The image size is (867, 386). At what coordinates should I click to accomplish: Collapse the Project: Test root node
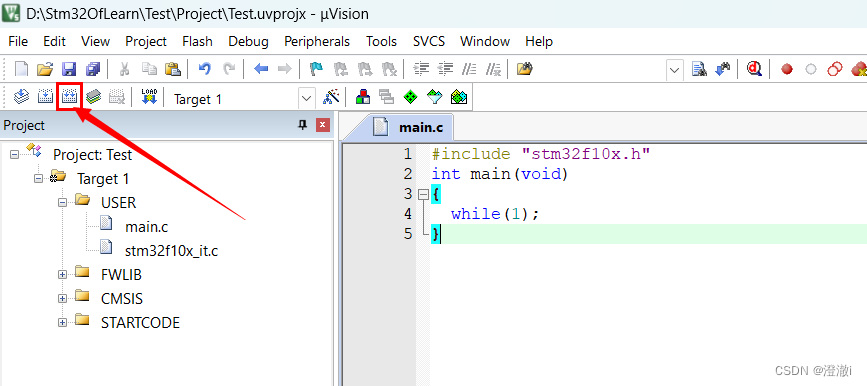tap(14, 154)
